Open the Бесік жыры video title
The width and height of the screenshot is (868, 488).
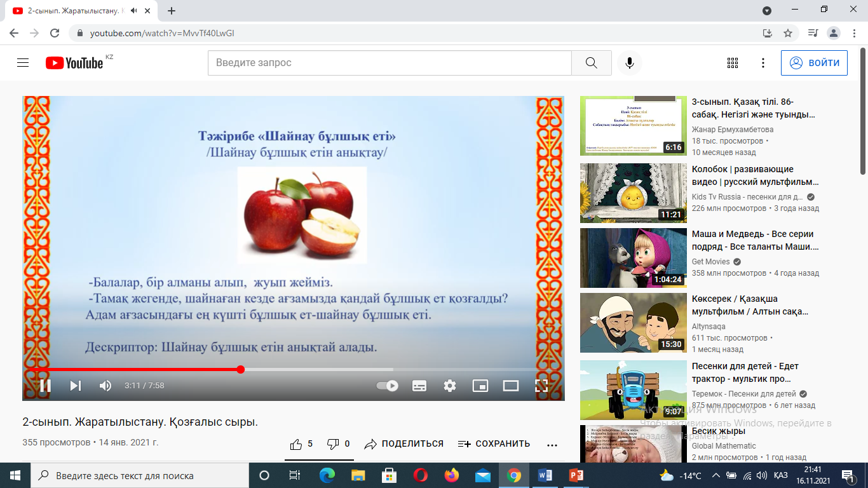719,431
